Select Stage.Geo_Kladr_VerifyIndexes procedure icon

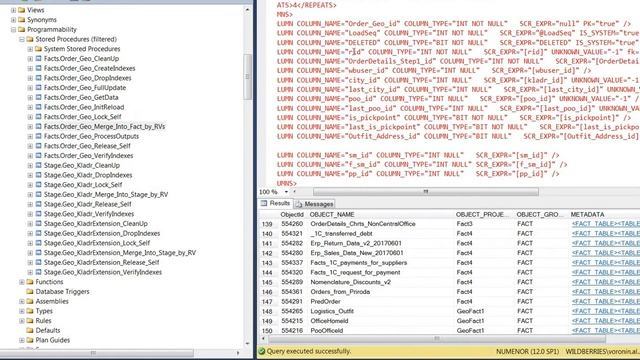point(39,214)
